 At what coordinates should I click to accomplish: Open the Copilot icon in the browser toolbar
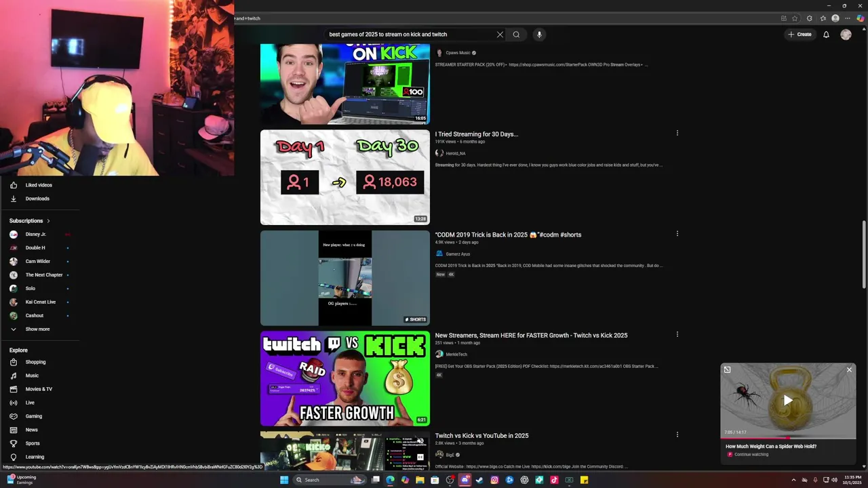coord(861,18)
